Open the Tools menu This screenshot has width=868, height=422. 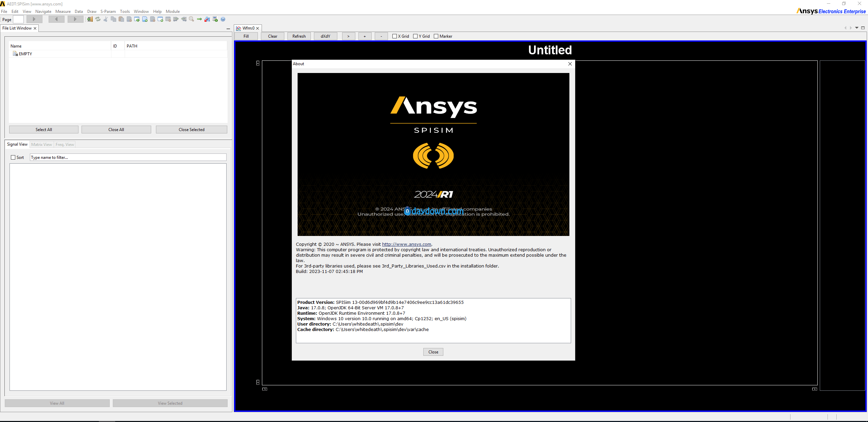pyautogui.click(x=125, y=12)
